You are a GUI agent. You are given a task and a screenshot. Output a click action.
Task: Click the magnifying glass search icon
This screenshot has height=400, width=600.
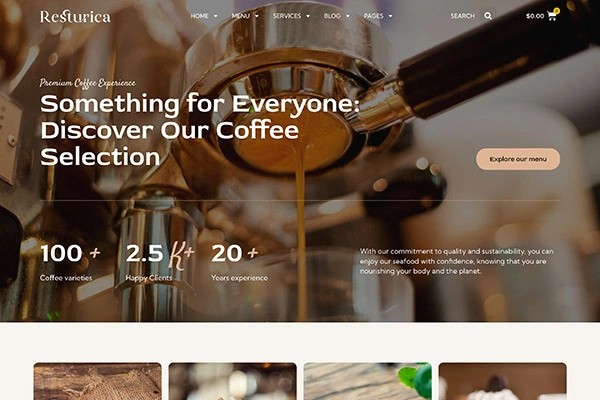(488, 16)
